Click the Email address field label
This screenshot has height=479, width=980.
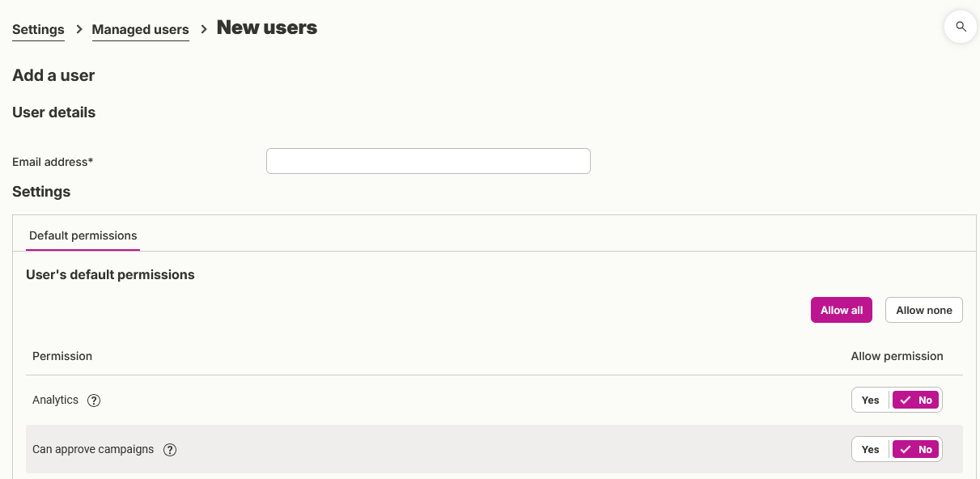[53, 162]
